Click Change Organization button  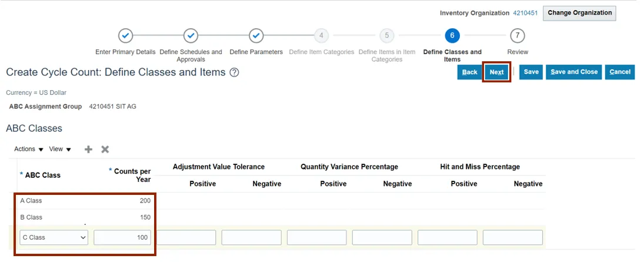(579, 13)
